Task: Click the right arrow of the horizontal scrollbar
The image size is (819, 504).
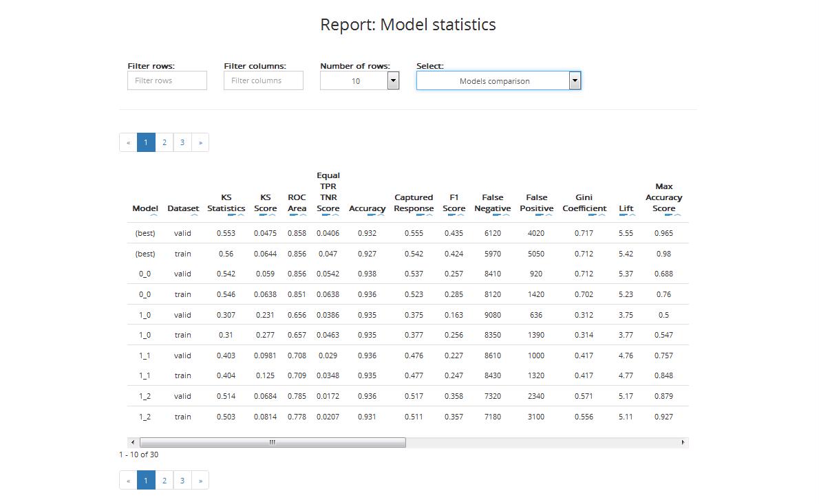Action: (x=683, y=442)
